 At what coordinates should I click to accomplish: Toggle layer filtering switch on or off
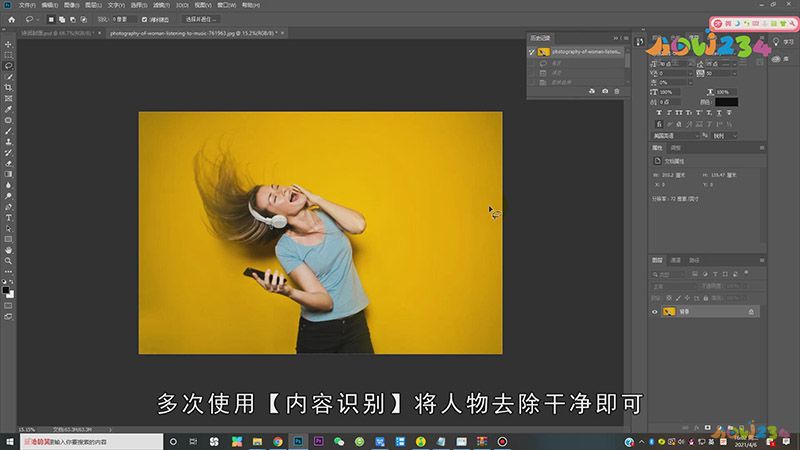click(x=746, y=273)
